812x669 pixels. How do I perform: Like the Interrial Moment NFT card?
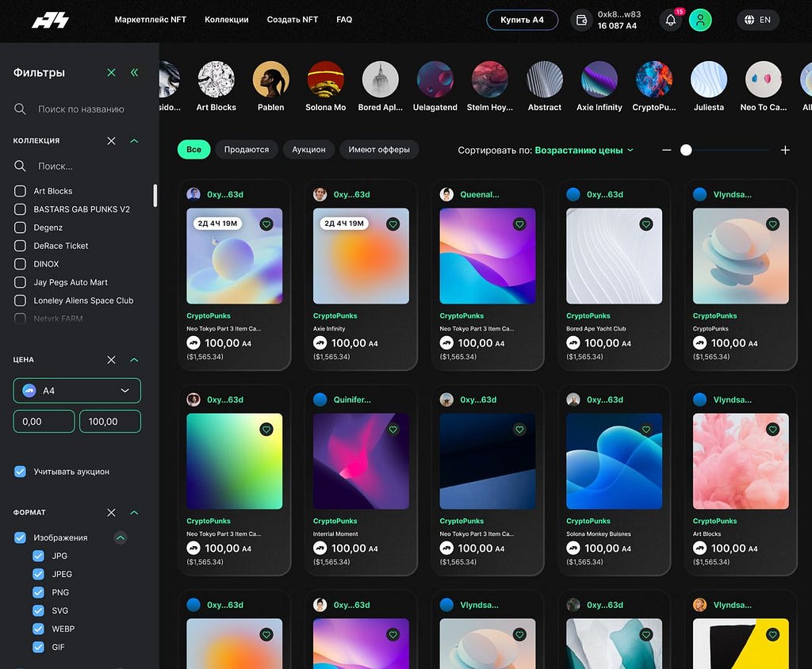pyautogui.click(x=393, y=430)
